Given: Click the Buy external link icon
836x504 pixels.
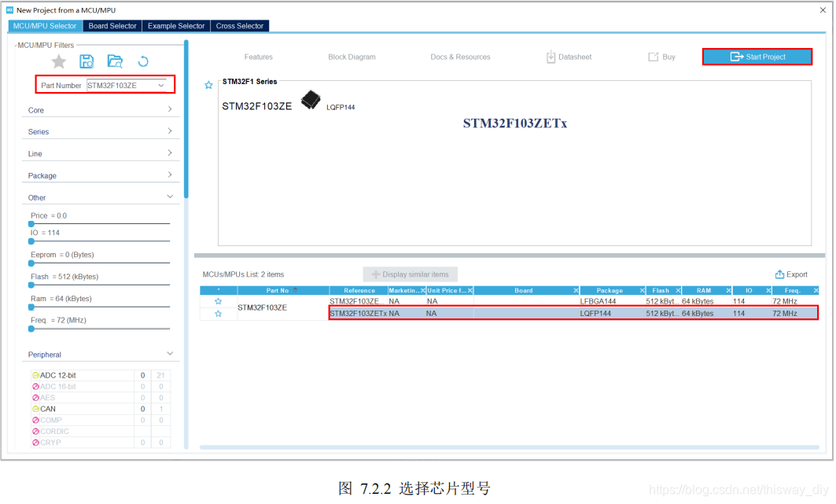Looking at the screenshot, I should pyautogui.click(x=653, y=57).
